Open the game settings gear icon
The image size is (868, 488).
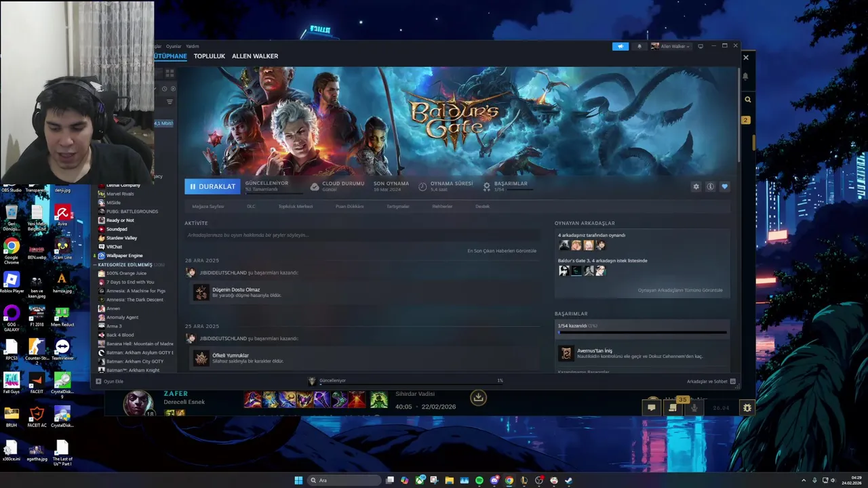click(x=696, y=186)
